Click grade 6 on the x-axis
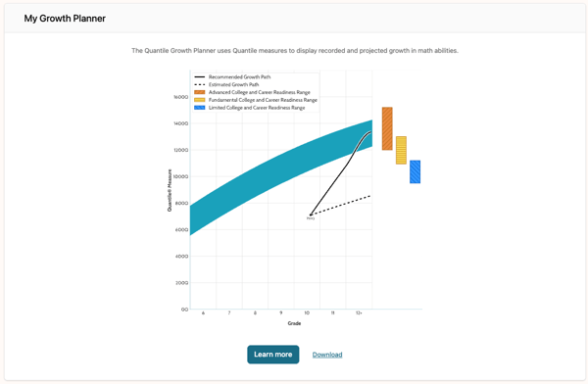 click(x=203, y=312)
